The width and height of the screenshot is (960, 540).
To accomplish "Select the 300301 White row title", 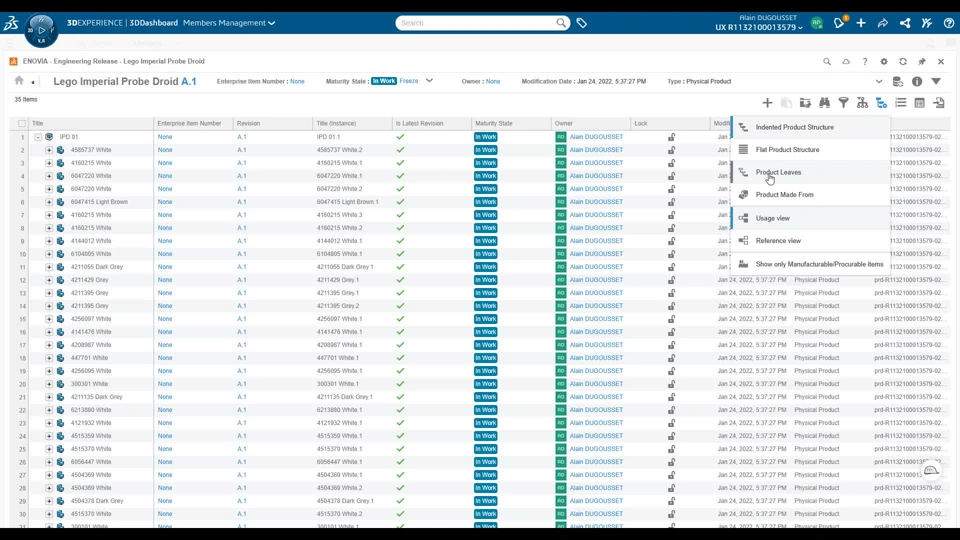I will (89, 384).
